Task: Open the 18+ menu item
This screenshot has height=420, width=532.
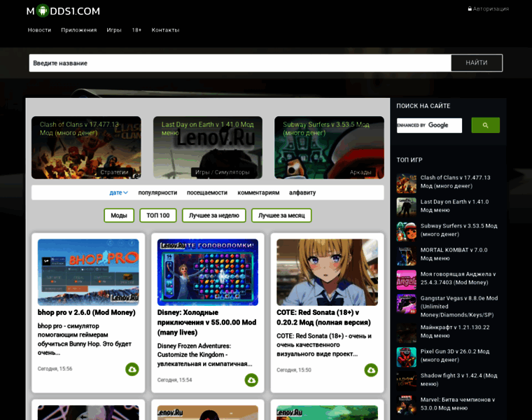Action: pyautogui.click(x=136, y=30)
